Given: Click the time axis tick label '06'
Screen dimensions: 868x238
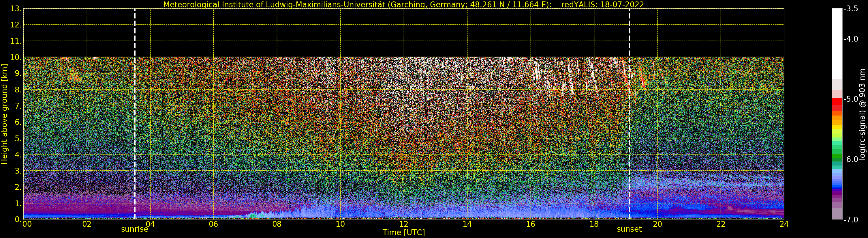Looking at the screenshot, I should click(214, 224).
